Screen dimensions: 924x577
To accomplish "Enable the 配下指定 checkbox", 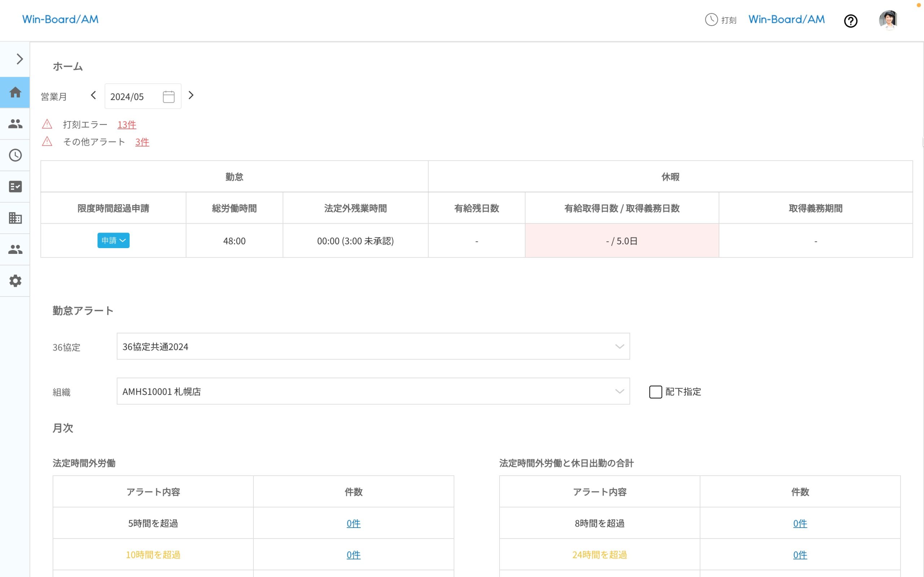I will (x=655, y=392).
